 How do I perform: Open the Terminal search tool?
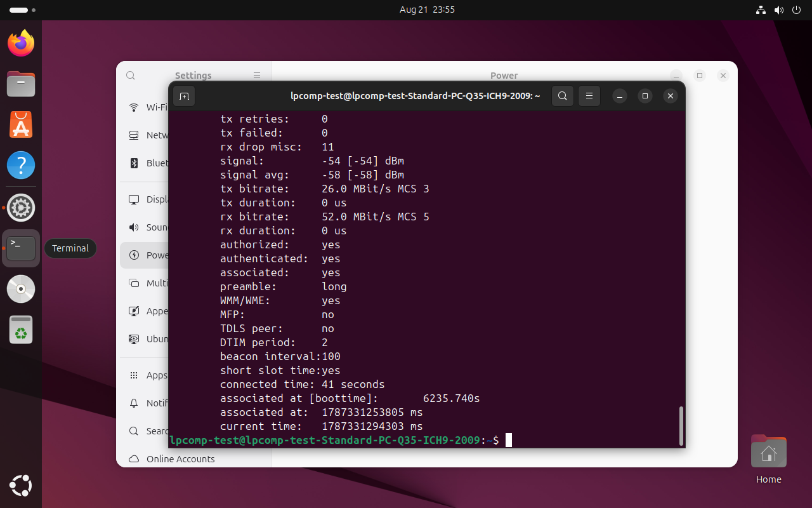[x=562, y=96]
